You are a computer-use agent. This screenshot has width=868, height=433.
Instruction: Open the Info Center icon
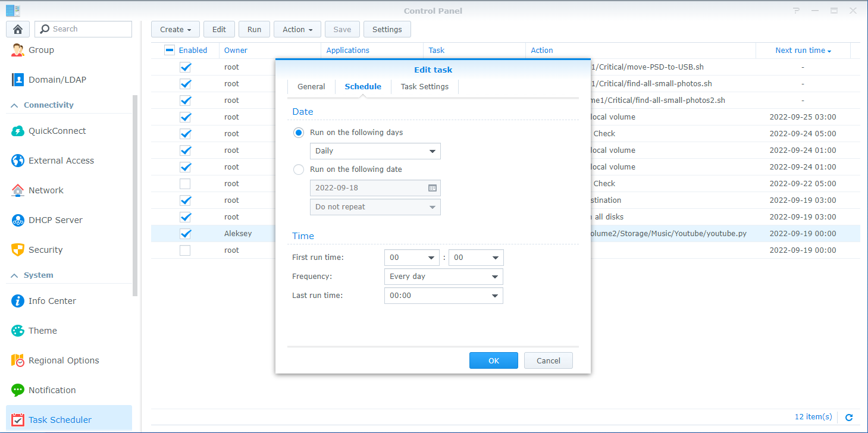pos(17,300)
